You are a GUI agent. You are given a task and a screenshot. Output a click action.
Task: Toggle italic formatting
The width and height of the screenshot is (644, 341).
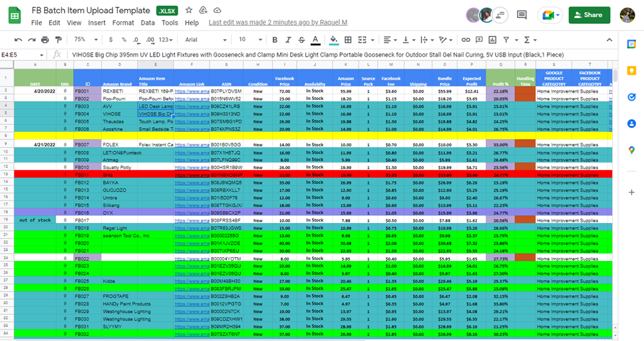click(x=288, y=40)
